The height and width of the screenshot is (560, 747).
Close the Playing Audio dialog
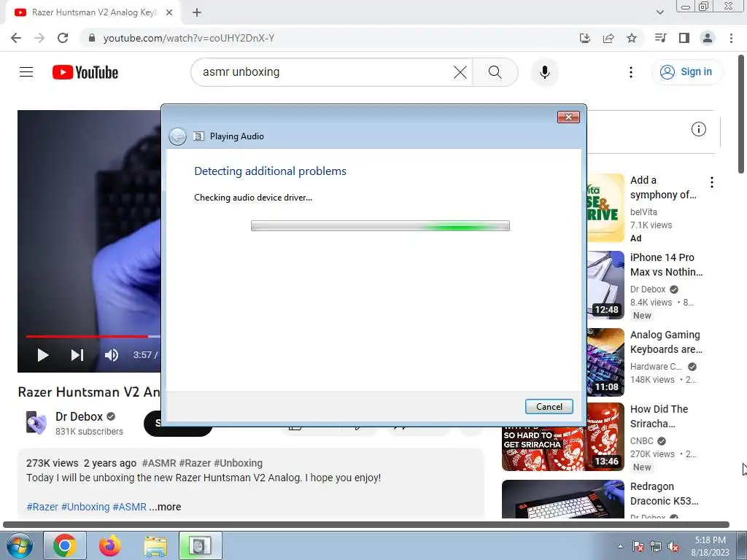(x=568, y=117)
